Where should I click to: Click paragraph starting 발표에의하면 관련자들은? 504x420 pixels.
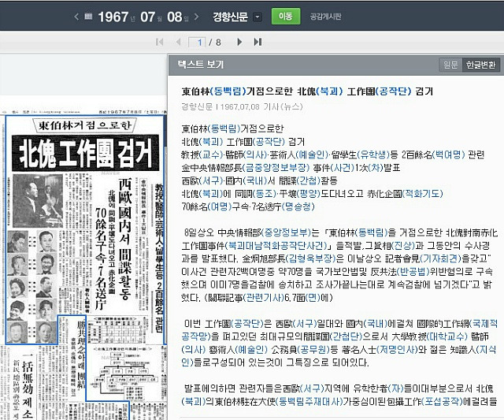(x=339, y=395)
